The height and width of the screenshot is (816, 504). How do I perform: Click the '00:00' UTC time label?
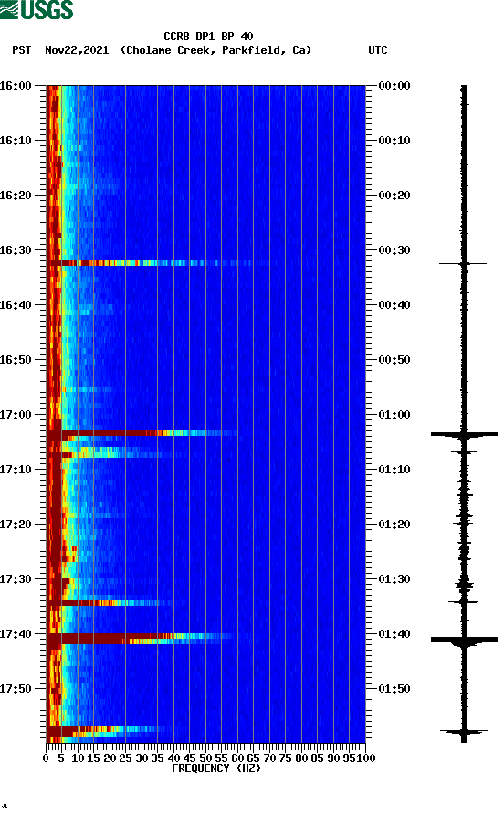394,85
